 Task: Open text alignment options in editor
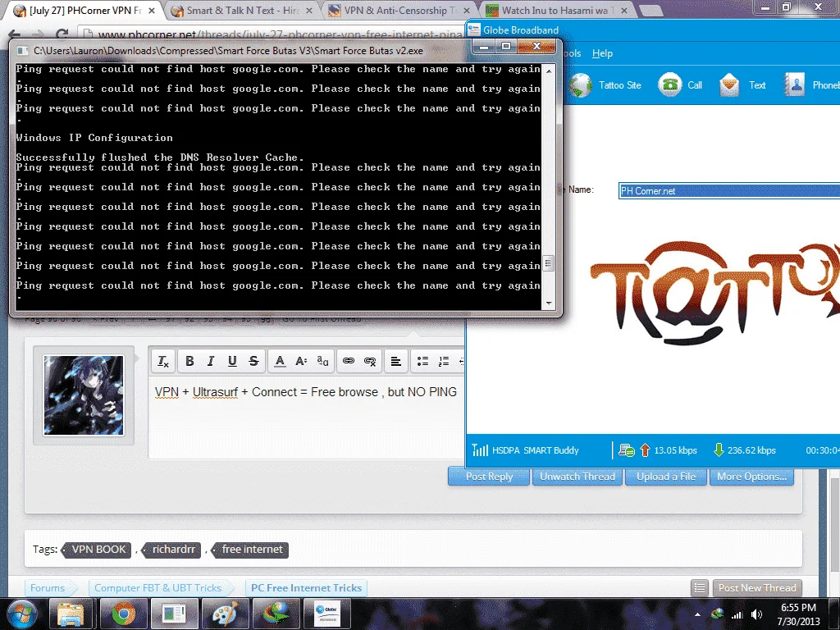click(x=396, y=361)
